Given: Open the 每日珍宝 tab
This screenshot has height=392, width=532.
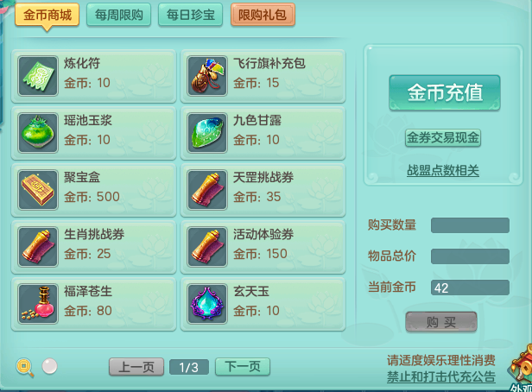Looking at the screenshot, I should pyautogui.click(x=190, y=15).
